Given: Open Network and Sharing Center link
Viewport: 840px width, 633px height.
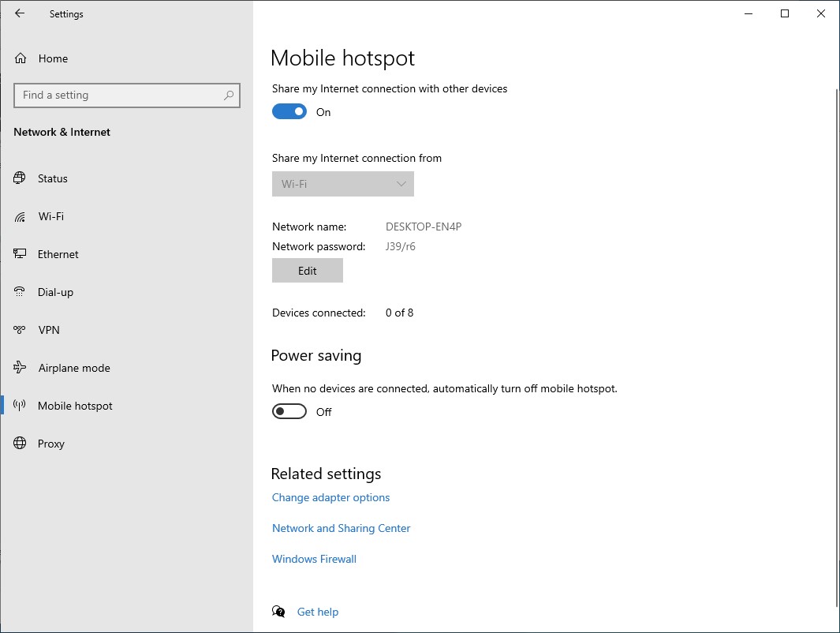Looking at the screenshot, I should pyautogui.click(x=341, y=528).
